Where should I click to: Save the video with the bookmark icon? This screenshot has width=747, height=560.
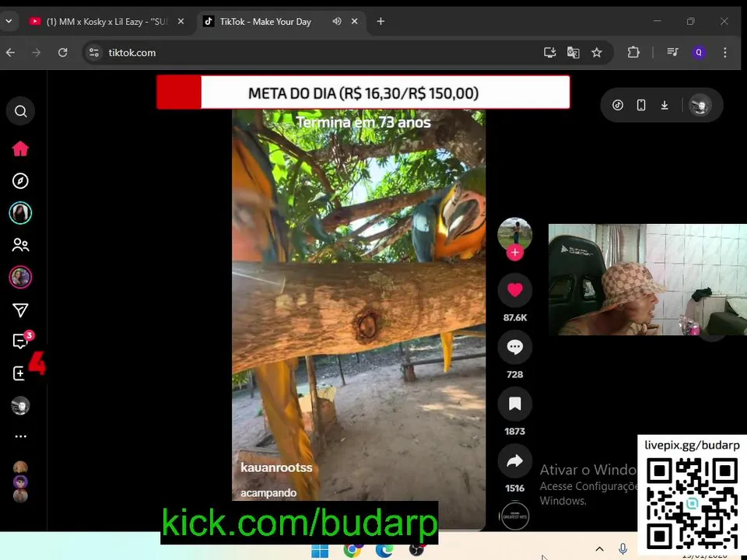click(x=514, y=404)
